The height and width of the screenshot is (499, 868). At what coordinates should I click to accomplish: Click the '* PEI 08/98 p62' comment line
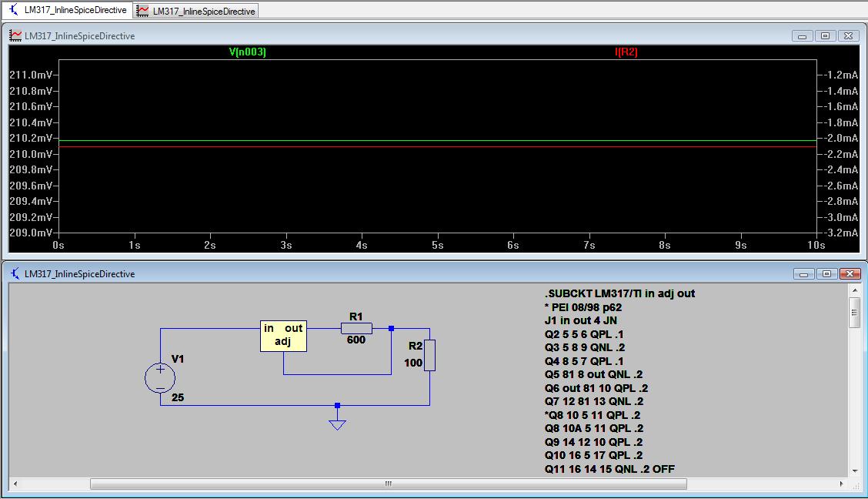click(583, 307)
